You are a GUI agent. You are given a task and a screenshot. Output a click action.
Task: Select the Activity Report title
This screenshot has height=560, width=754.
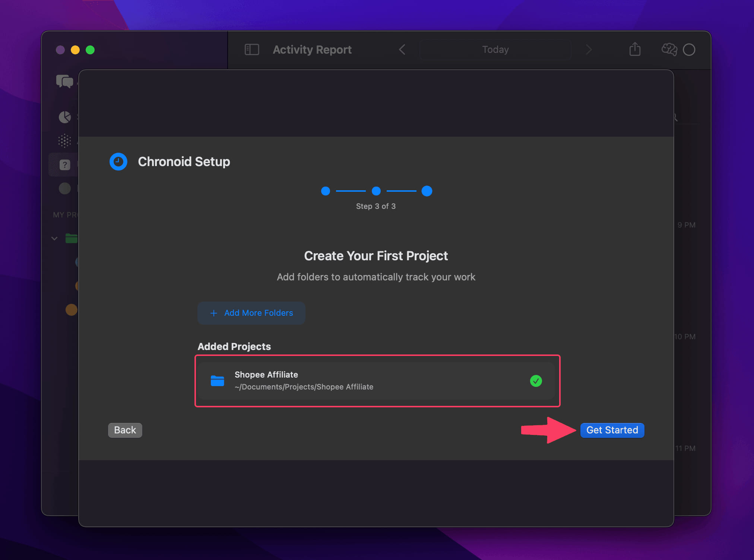click(312, 50)
